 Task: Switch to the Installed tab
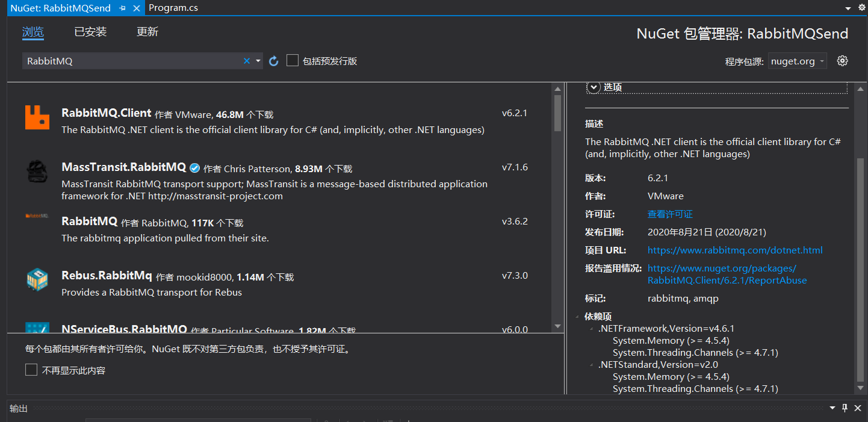pyautogui.click(x=90, y=33)
